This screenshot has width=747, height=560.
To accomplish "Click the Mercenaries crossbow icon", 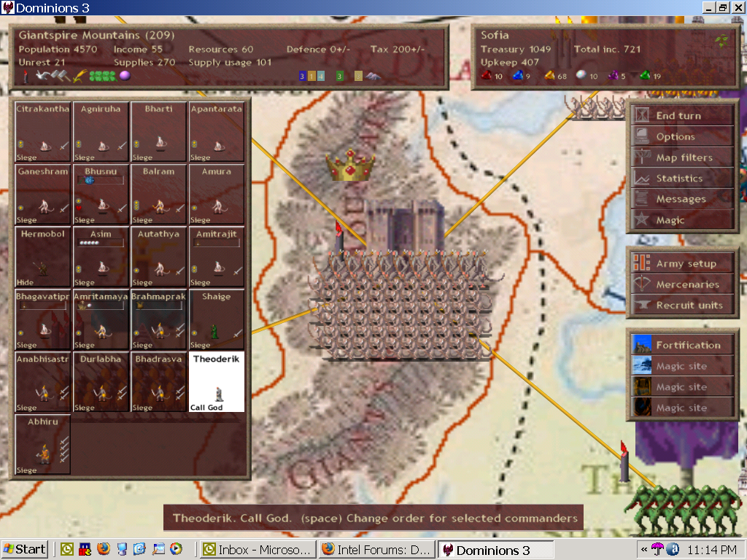I will (x=642, y=285).
